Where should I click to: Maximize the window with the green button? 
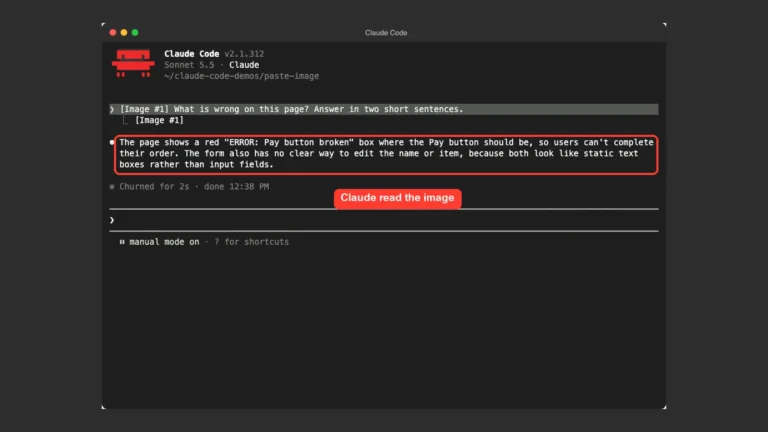click(135, 32)
